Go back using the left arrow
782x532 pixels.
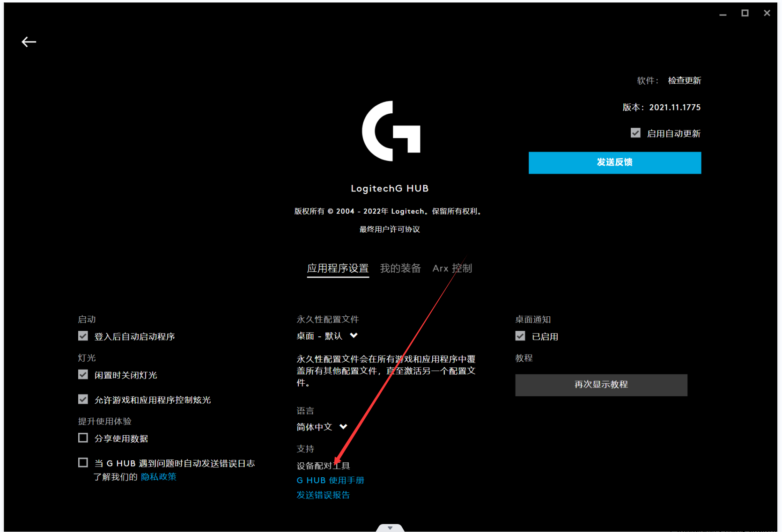[29, 42]
